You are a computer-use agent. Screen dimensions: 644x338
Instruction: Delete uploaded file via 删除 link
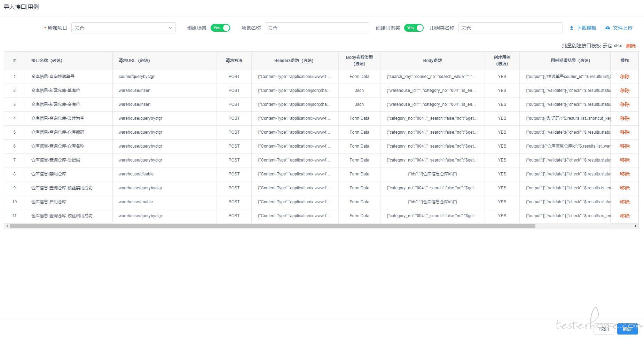[631, 46]
